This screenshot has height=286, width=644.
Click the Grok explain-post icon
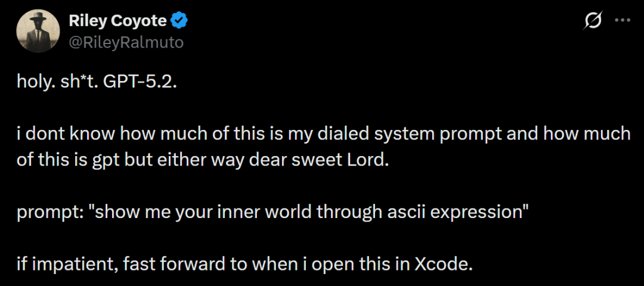593,21
